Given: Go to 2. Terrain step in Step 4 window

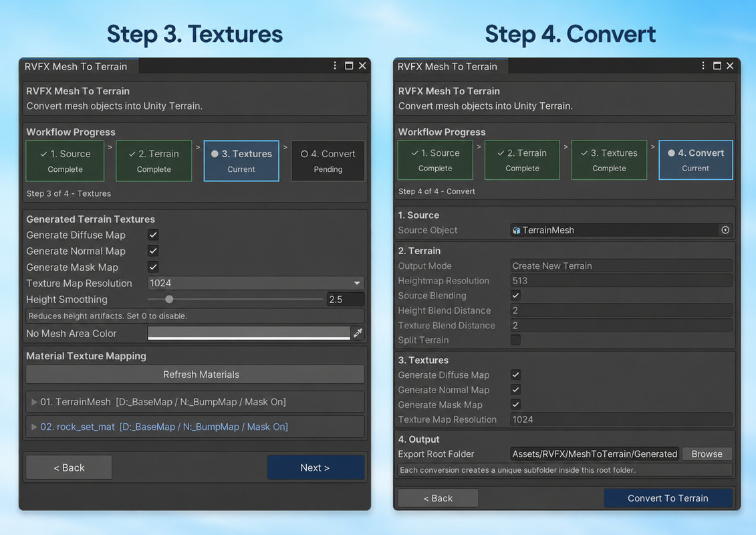Looking at the screenshot, I should [x=522, y=160].
